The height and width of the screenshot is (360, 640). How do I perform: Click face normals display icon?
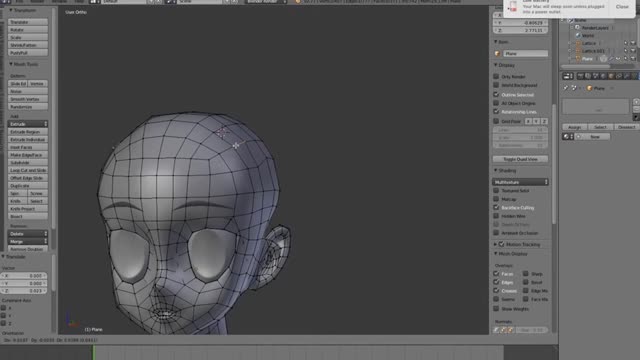[x=511, y=330]
